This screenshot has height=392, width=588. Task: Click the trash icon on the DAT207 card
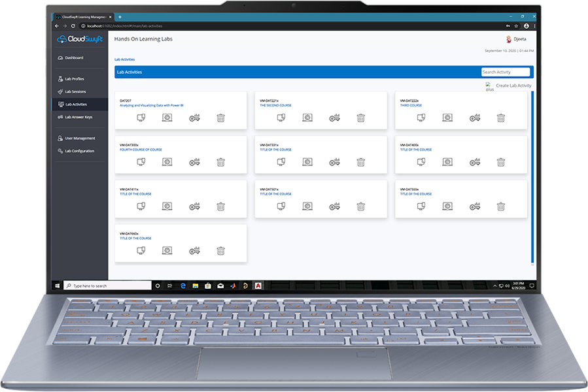click(220, 118)
